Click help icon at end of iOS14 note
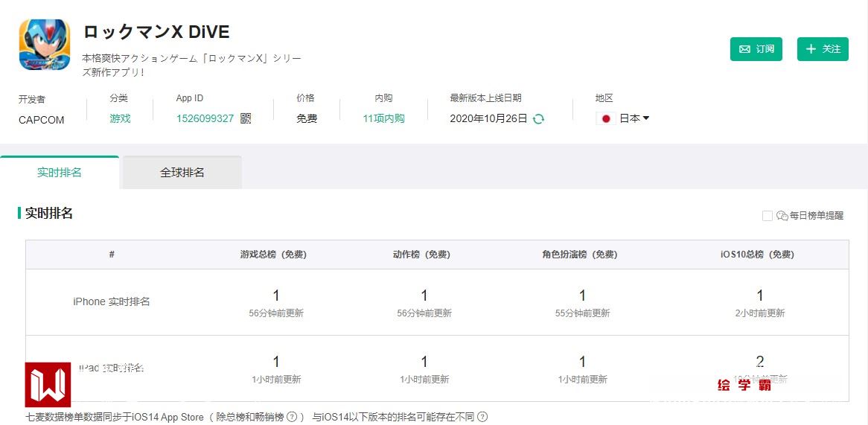Image resolution: width=868 pixels, height=425 pixels. click(482, 417)
